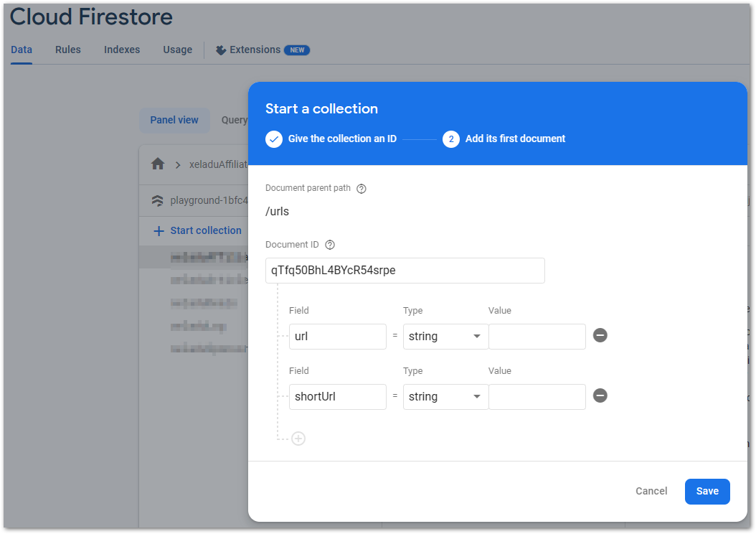Click the Extensions sparkle icon
The image size is (756, 534).
click(x=220, y=50)
